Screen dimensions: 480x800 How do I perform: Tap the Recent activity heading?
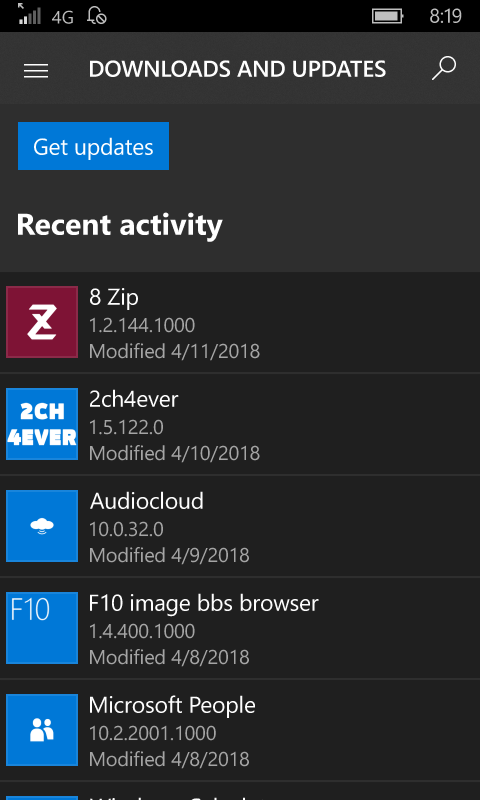coord(119,225)
